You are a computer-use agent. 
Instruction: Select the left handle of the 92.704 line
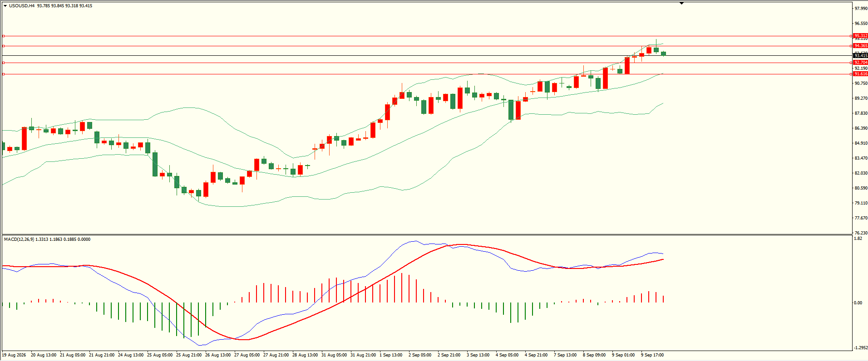coord(4,63)
